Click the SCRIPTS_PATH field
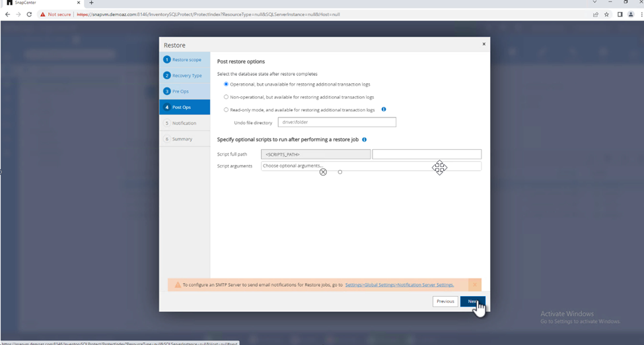 tap(316, 154)
